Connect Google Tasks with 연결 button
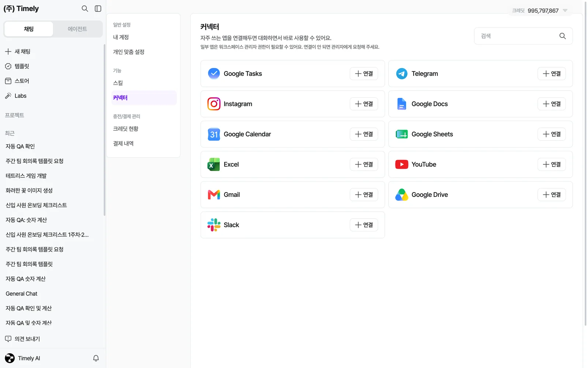The height and width of the screenshot is (368, 588). (x=364, y=74)
